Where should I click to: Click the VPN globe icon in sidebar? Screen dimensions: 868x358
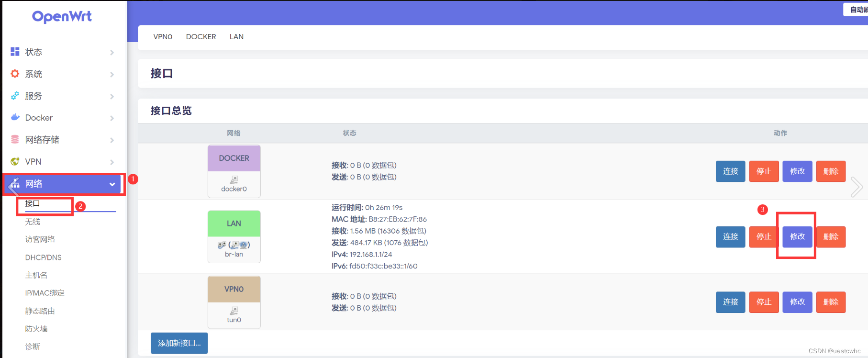click(x=15, y=161)
